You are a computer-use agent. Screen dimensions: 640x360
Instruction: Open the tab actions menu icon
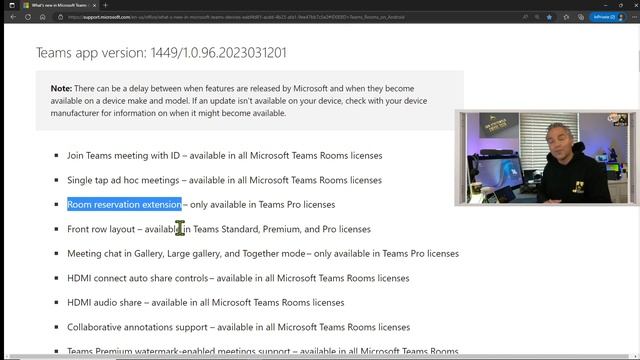12,5
